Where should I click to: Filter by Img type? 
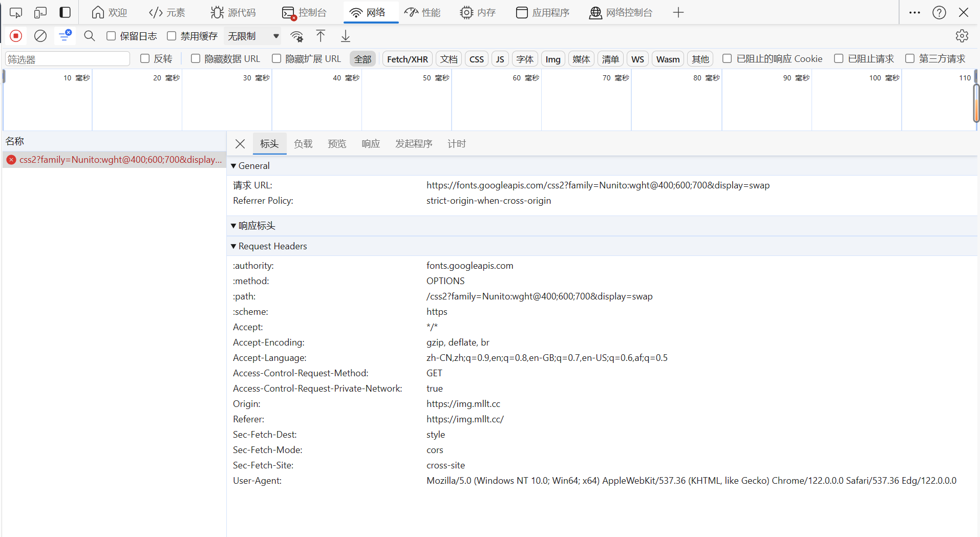553,59
